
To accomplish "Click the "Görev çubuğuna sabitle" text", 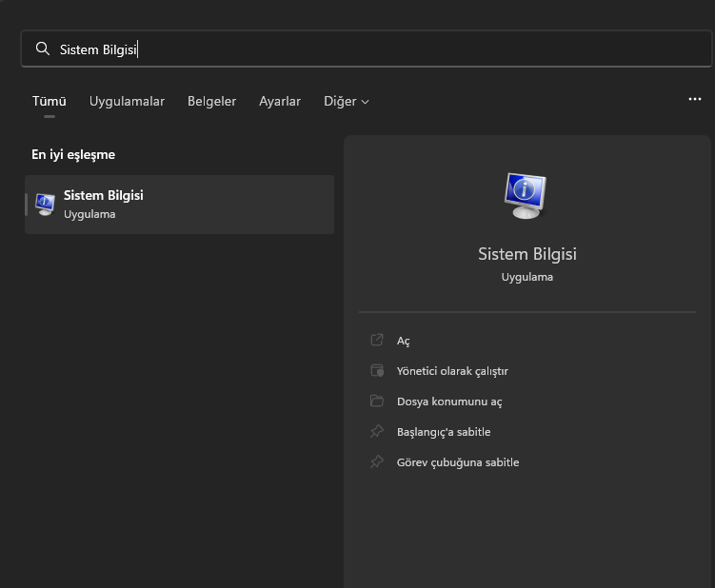I will coord(458,462).
